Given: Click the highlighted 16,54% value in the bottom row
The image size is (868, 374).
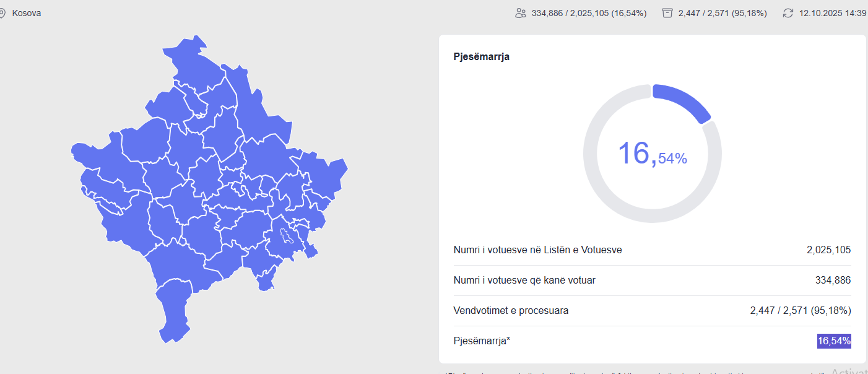Looking at the screenshot, I should (834, 341).
